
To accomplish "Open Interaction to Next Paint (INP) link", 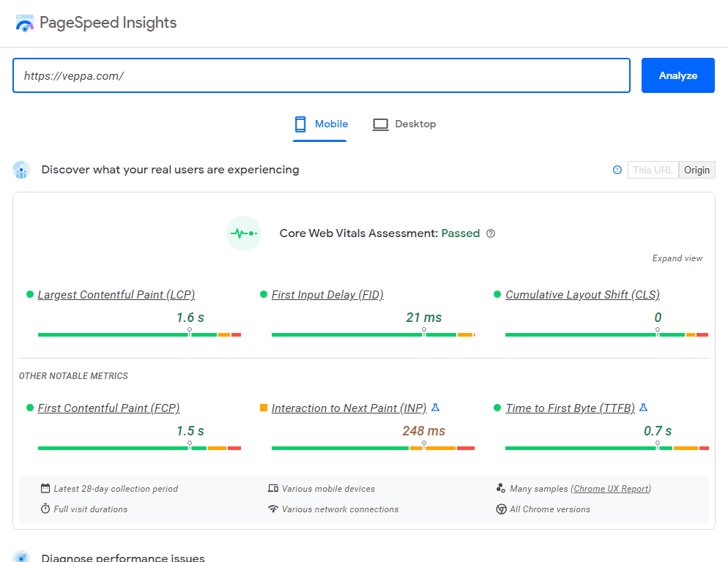I will [x=349, y=408].
